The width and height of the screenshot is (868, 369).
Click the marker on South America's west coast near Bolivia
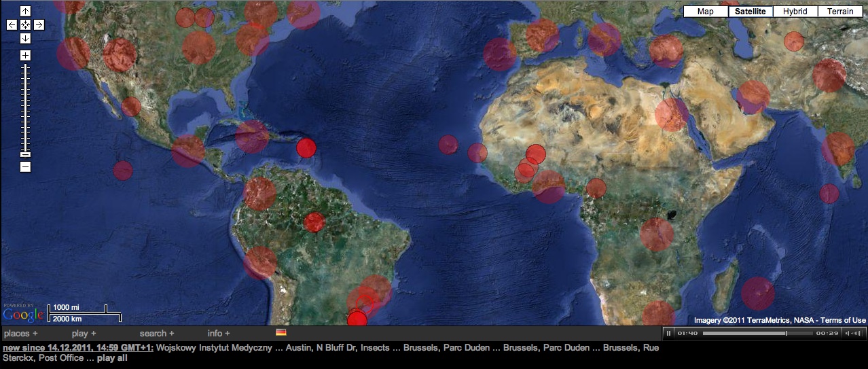(260, 263)
